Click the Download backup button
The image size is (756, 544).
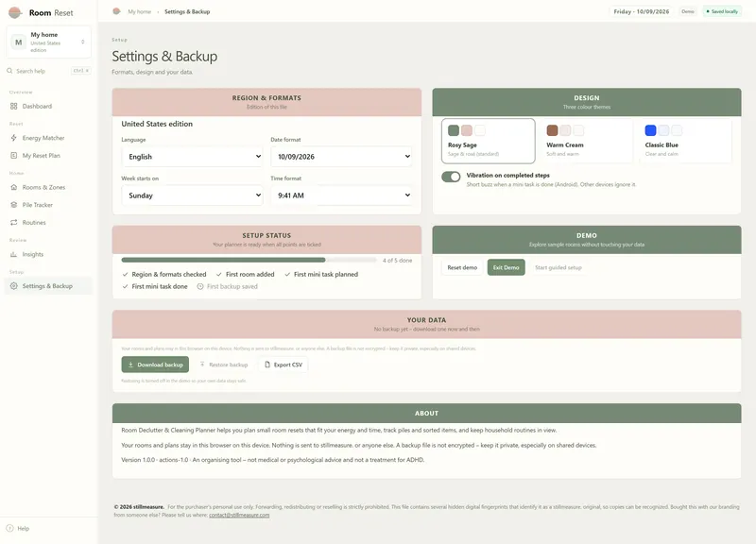coord(155,365)
